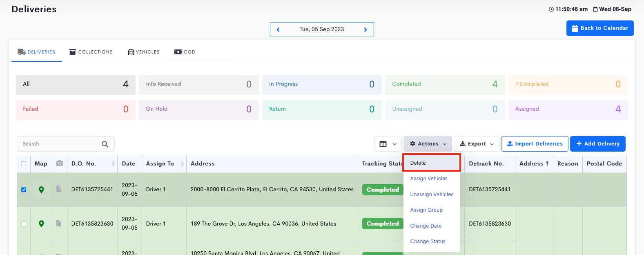644x255 pixels.
Task: Click Back to Calendar button
Action: coord(600,28)
